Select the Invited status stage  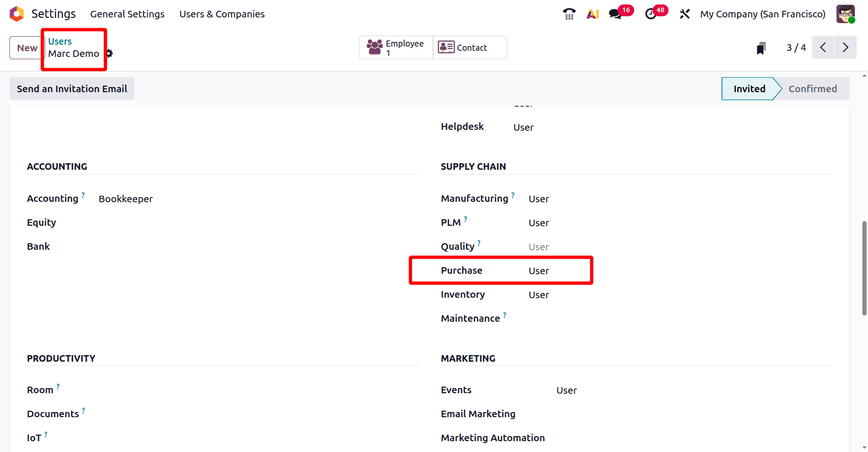pyautogui.click(x=749, y=88)
